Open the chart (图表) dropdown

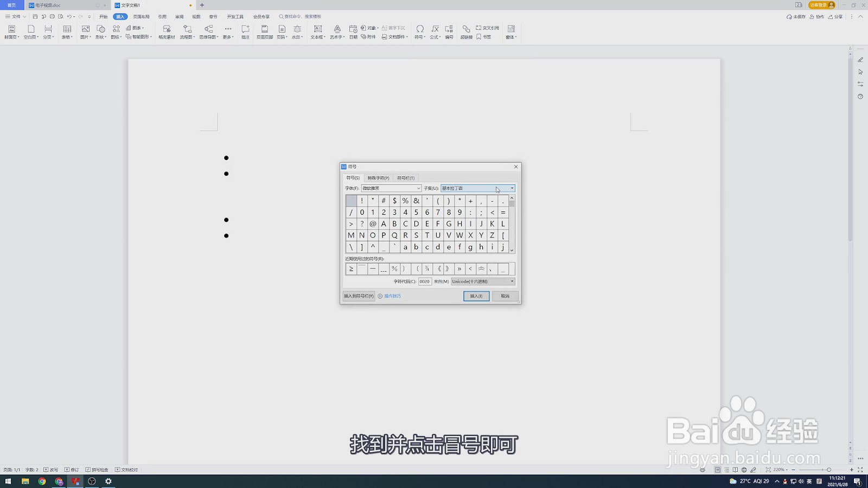(135, 28)
